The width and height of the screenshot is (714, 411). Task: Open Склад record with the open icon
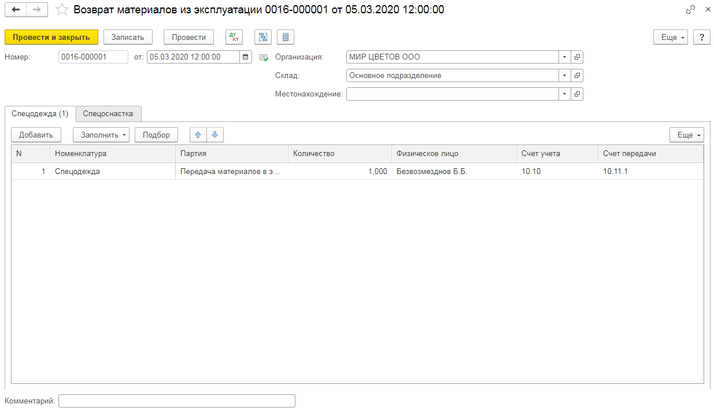pos(577,75)
